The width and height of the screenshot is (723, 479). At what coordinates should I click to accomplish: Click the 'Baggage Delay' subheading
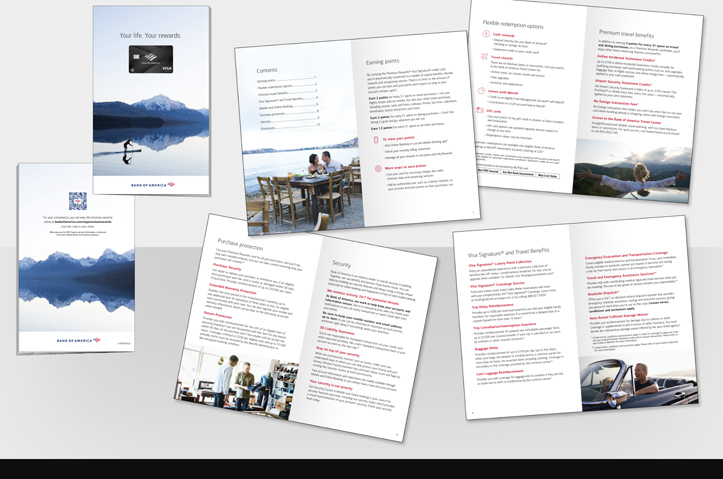coord(486,349)
